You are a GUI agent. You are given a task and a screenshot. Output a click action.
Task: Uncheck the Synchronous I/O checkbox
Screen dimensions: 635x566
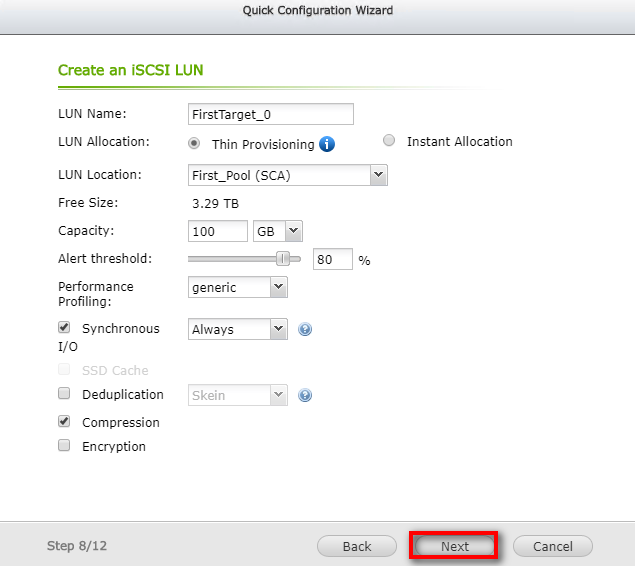[65, 327]
